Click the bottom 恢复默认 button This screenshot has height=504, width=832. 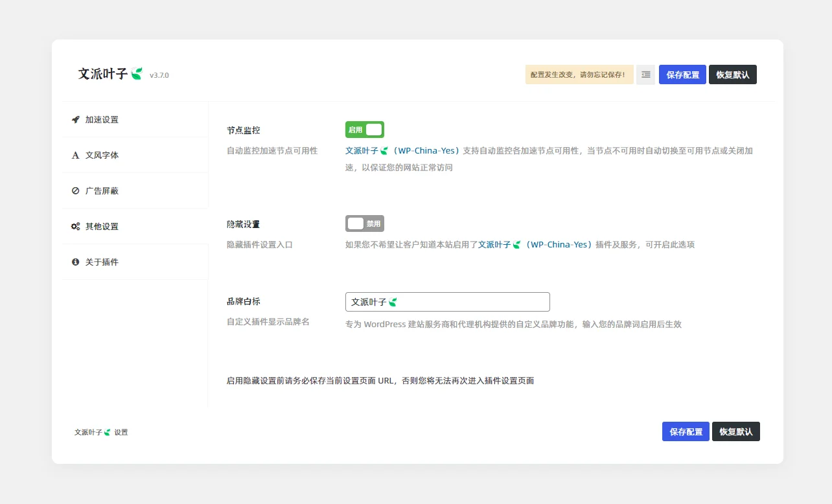coord(735,431)
